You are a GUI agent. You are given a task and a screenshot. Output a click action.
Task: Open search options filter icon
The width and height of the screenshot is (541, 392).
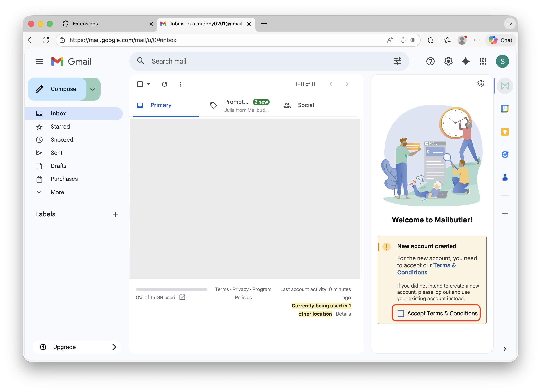(x=397, y=61)
